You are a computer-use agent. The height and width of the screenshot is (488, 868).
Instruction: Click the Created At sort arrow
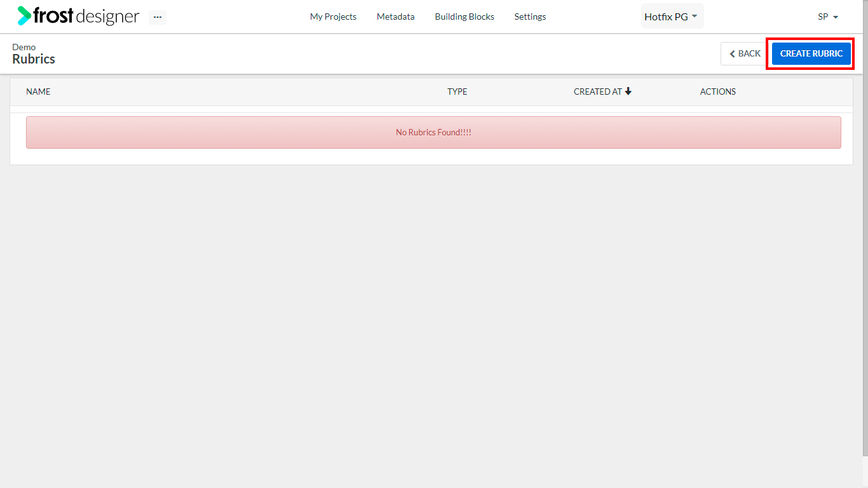coord(628,91)
